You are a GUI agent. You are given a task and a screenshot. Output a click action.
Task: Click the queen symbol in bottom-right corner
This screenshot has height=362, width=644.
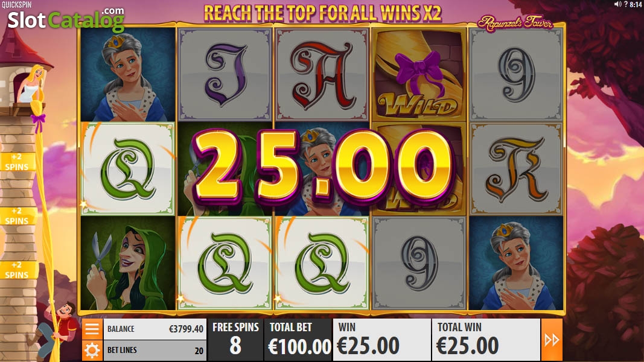tap(516, 263)
